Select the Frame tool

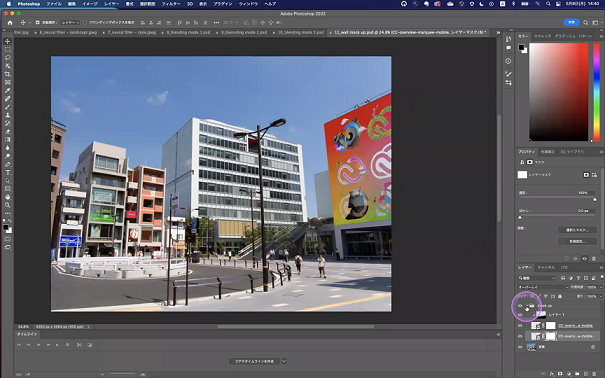8,82
